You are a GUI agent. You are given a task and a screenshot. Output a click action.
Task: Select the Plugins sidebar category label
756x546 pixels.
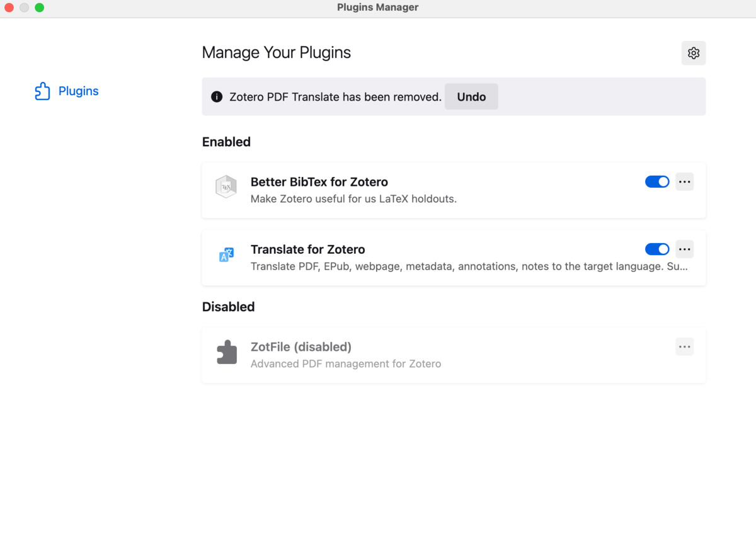79,91
